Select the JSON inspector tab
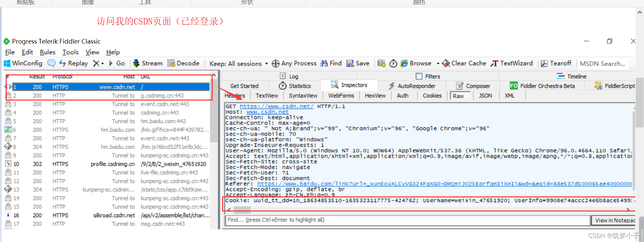The width and height of the screenshot is (644, 242). coord(485,96)
